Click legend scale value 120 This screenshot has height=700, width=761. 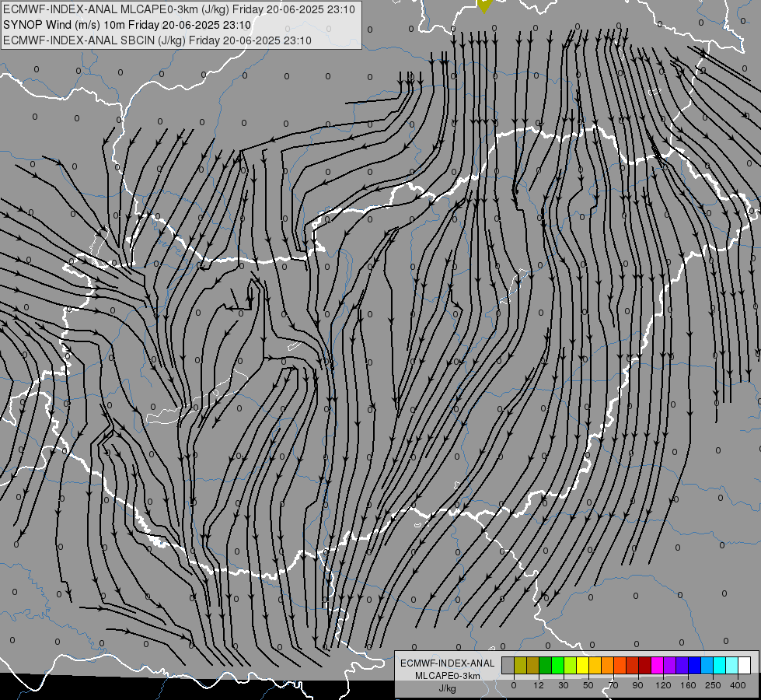[664, 685]
